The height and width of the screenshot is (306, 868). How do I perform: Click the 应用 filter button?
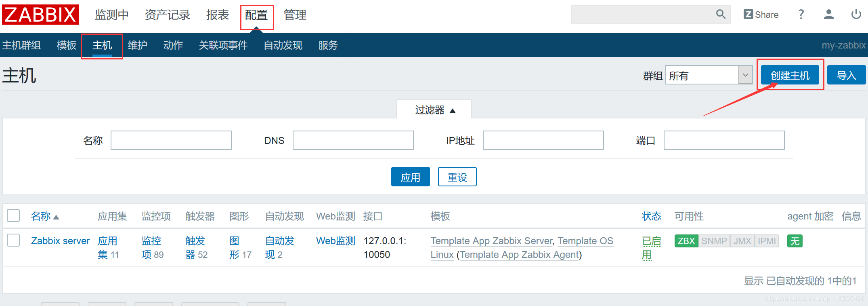point(411,177)
